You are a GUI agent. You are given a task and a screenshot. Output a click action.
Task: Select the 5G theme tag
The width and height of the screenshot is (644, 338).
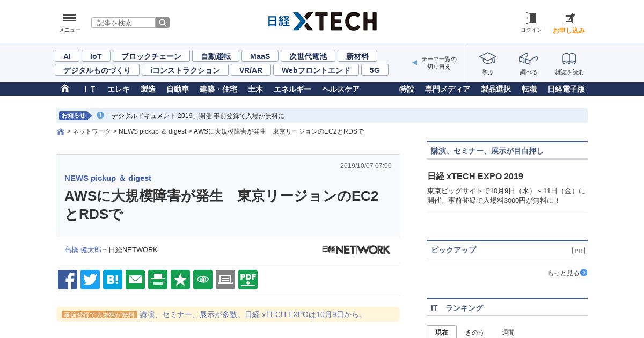375,70
